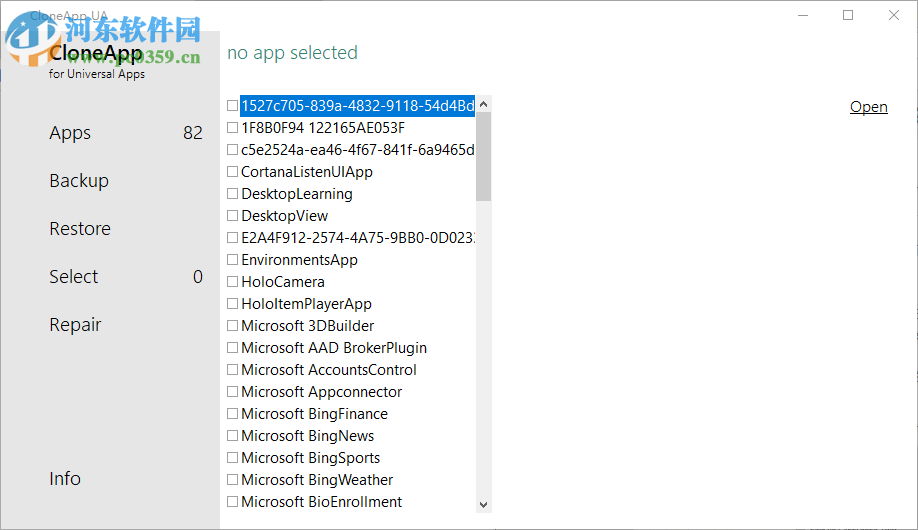918x530 pixels.
Task: Click the list's scroll down arrow
Action: pyautogui.click(x=484, y=505)
